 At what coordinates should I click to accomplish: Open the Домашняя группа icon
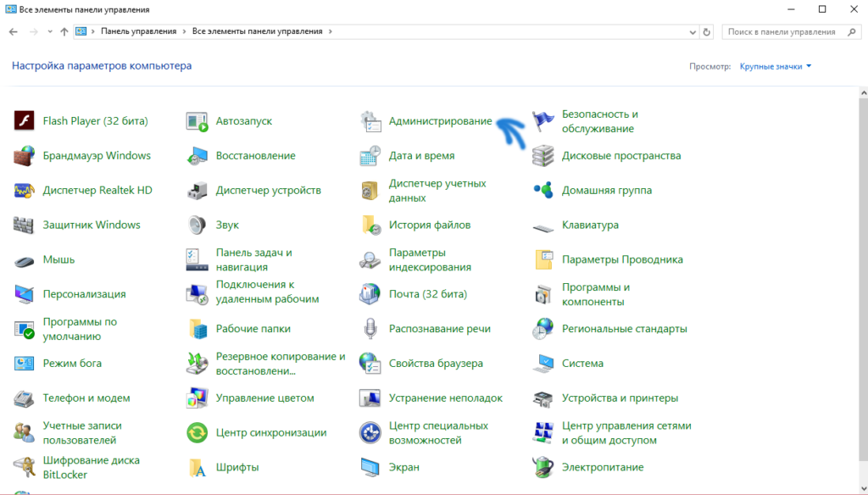point(543,191)
